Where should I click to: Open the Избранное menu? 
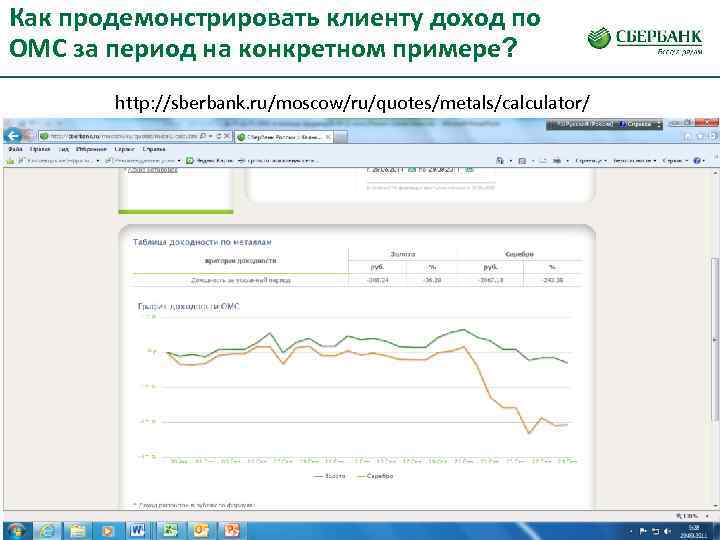(x=91, y=149)
